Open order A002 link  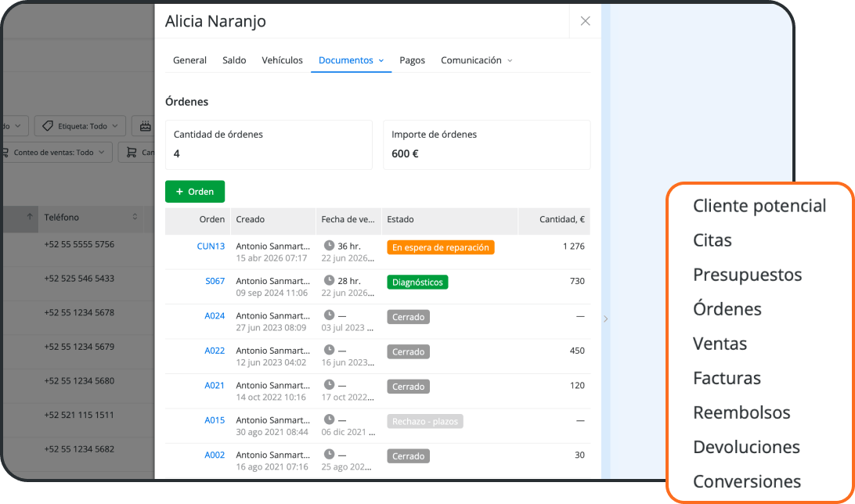215,455
